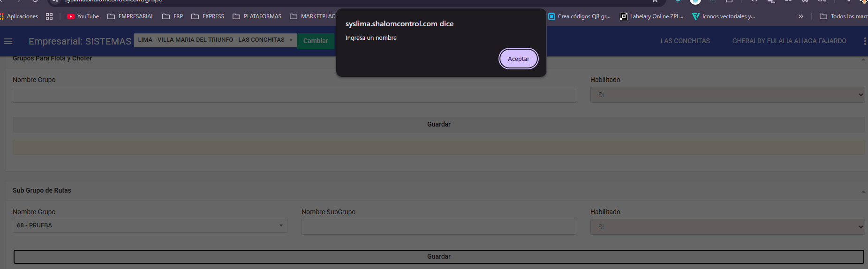
Task: Open Iconos vectoriales bookmark
Action: (x=724, y=16)
